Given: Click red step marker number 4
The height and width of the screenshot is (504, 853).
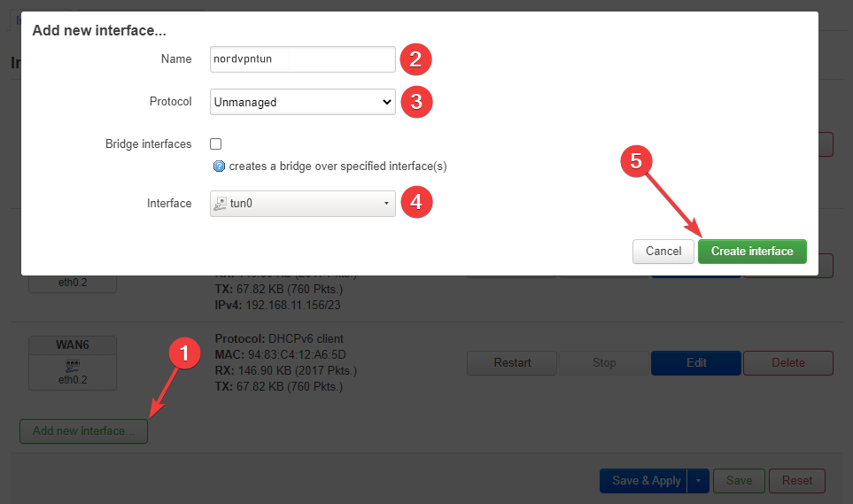Looking at the screenshot, I should pyautogui.click(x=416, y=203).
